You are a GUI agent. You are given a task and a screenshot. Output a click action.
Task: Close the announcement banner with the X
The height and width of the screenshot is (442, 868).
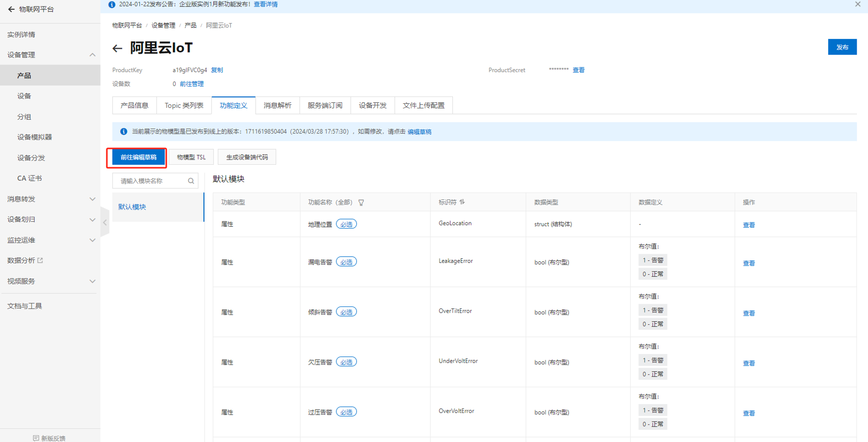tap(858, 4)
